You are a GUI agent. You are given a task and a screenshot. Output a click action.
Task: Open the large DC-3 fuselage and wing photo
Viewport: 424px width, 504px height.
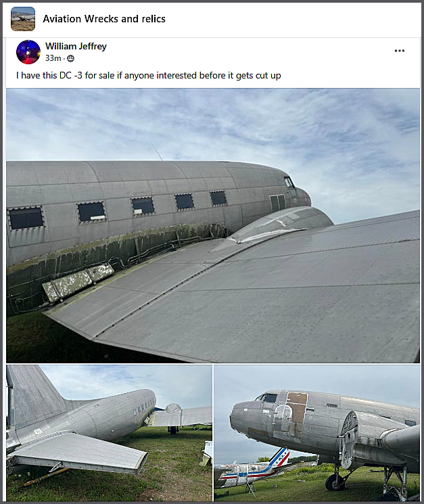213,226
